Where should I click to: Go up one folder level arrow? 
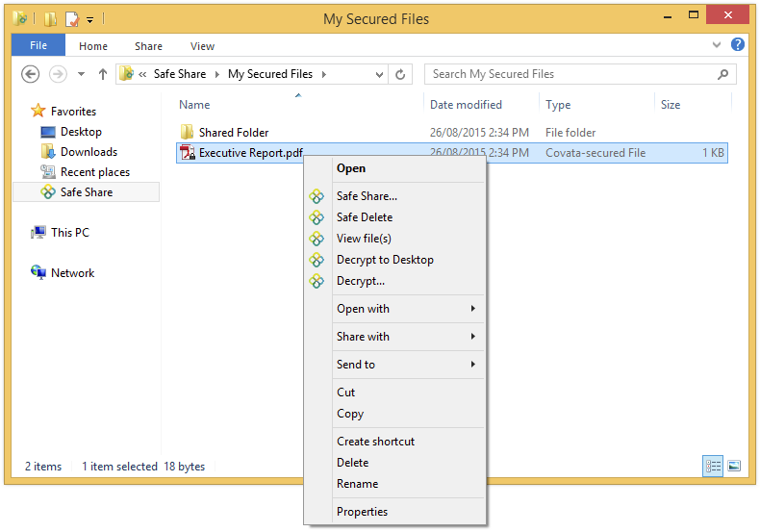tap(103, 74)
